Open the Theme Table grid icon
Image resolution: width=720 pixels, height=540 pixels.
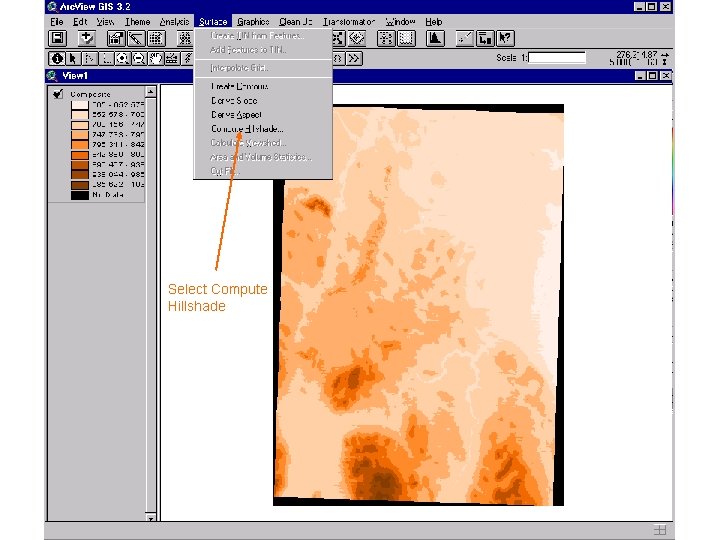click(x=156, y=38)
